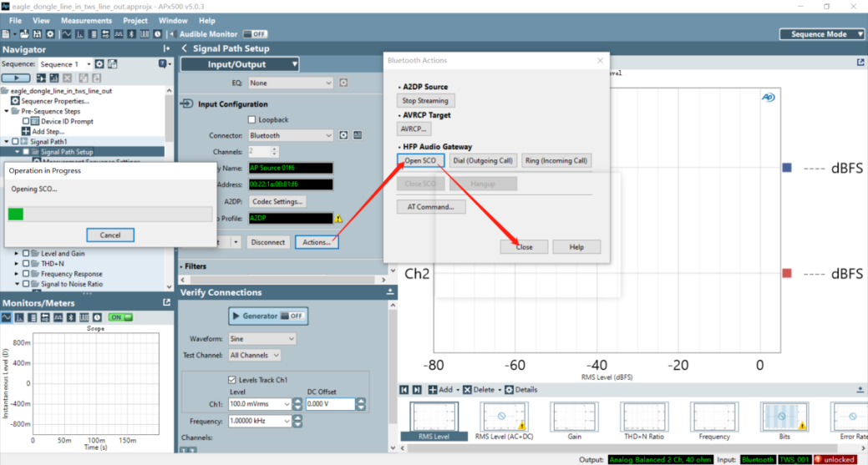The width and height of the screenshot is (868, 465).
Task: Click the speaker icon beside Audible Monitor
Action: pyautogui.click(x=173, y=34)
